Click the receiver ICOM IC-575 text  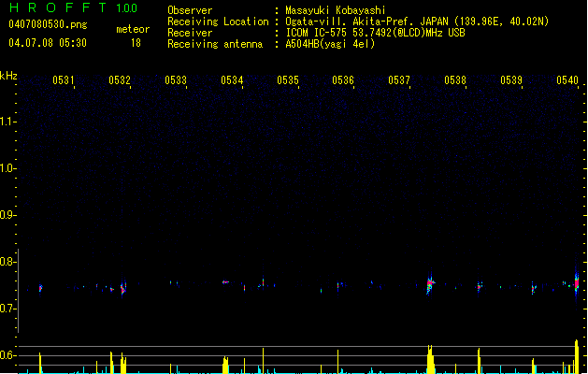pos(317,33)
